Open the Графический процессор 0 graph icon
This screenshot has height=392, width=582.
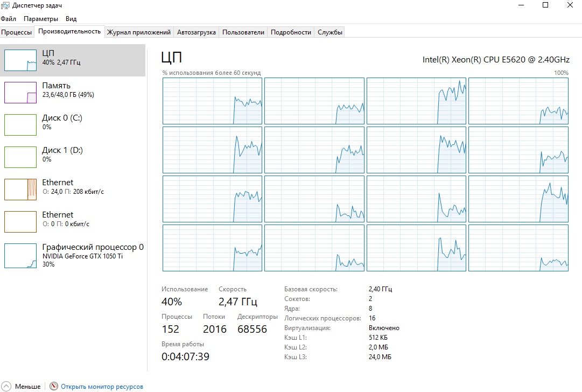(x=20, y=255)
